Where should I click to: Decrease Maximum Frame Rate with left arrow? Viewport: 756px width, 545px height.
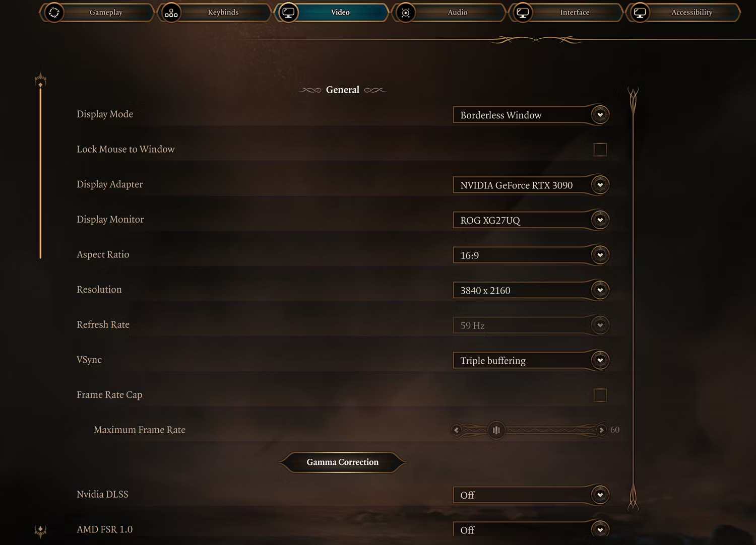click(457, 430)
